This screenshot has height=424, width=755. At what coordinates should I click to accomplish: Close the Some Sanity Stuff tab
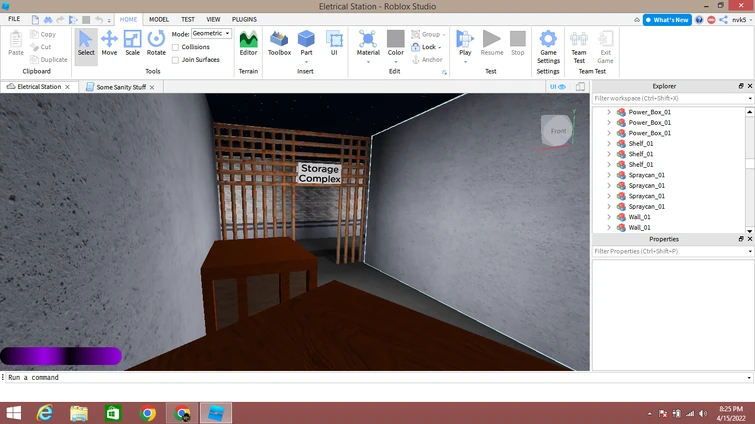click(x=152, y=87)
